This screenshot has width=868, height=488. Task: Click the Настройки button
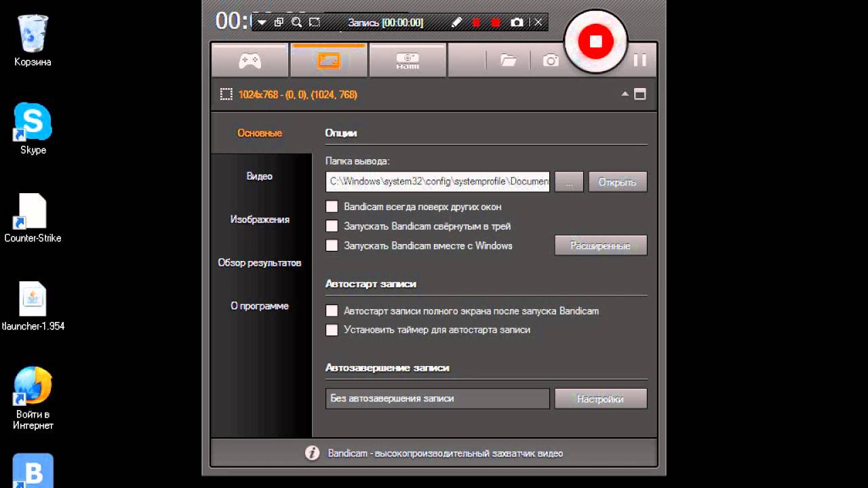601,399
